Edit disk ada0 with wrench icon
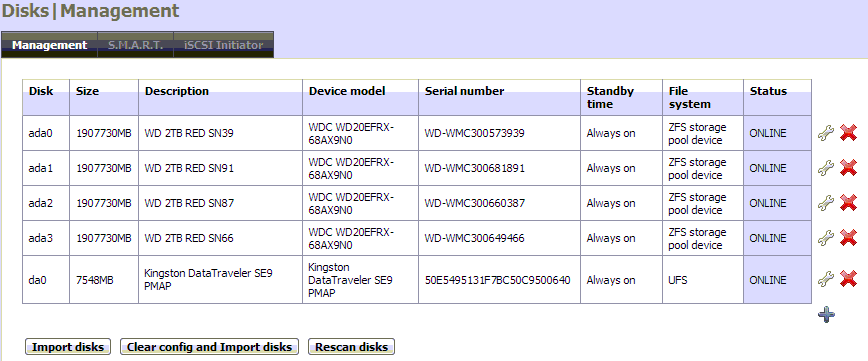Viewport: 868px width, 361px height. [x=825, y=133]
